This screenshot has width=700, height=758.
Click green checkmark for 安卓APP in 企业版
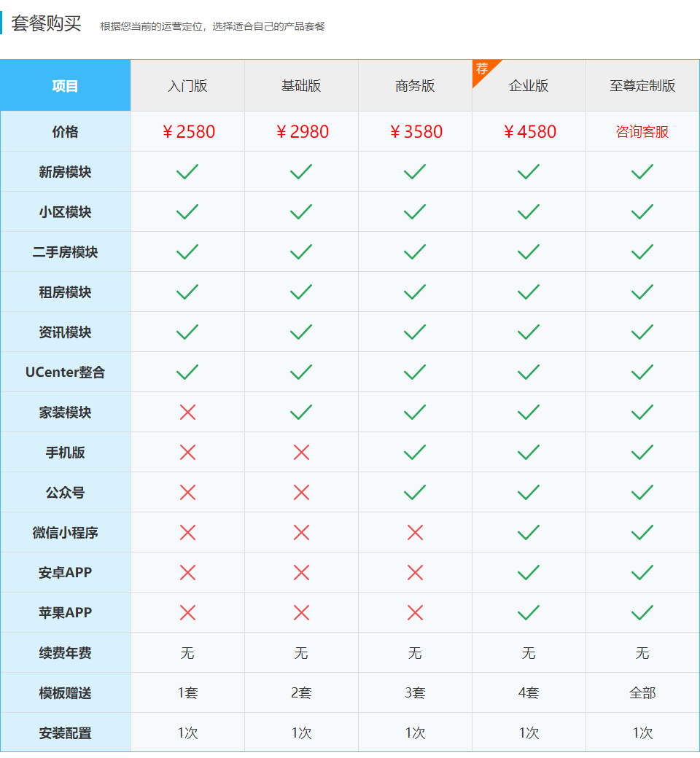(529, 573)
